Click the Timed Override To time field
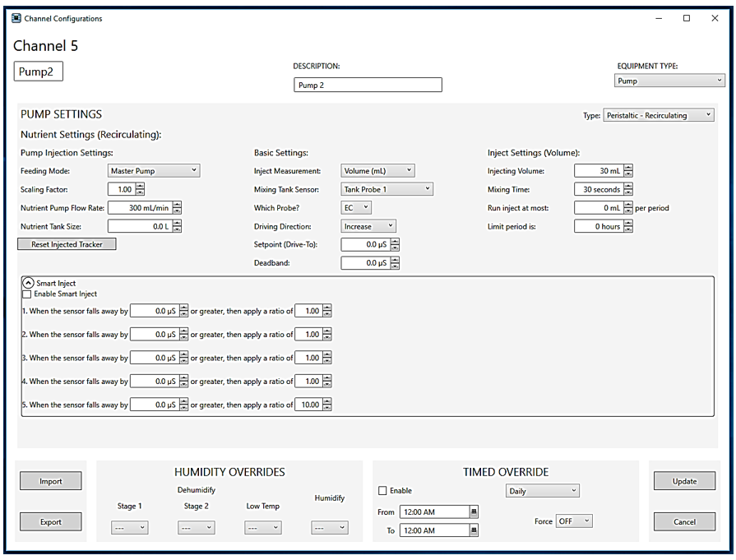This screenshot has height=560, width=736. point(435,530)
